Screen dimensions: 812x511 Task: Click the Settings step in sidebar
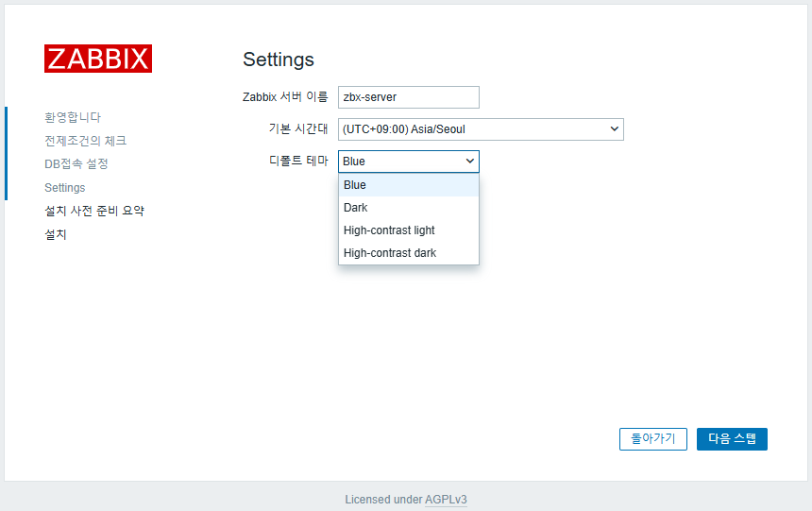point(65,188)
